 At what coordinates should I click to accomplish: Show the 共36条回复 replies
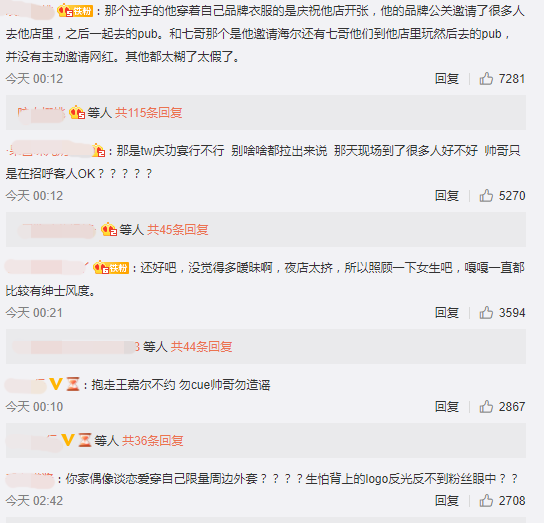click(x=153, y=441)
